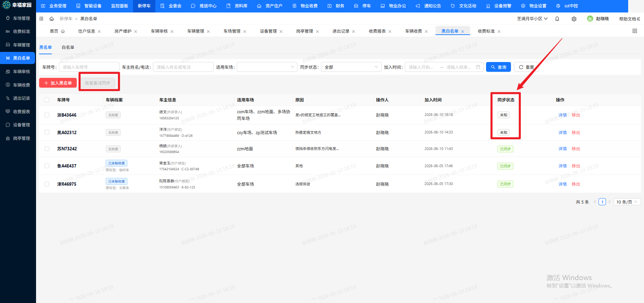Click page number 1
The height and width of the screenshot is (303, 644).
(602, 202)
